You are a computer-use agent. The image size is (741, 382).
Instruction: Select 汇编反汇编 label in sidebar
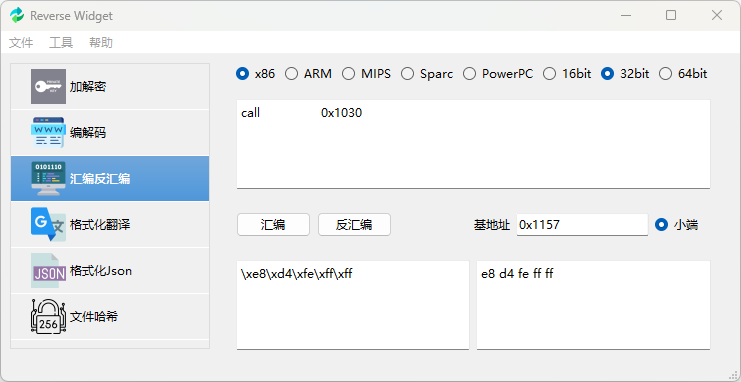click(100, 179)
